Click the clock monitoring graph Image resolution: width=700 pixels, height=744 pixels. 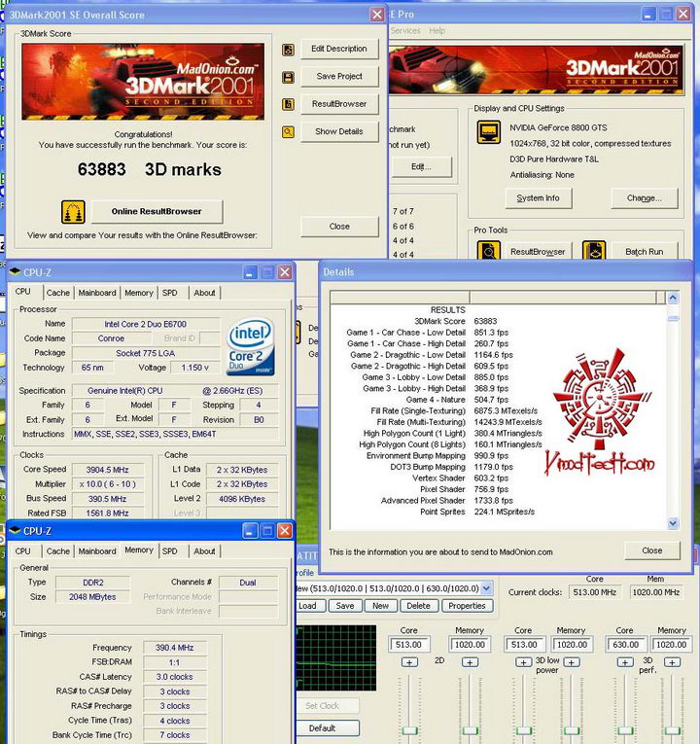[x=336, y=657]
